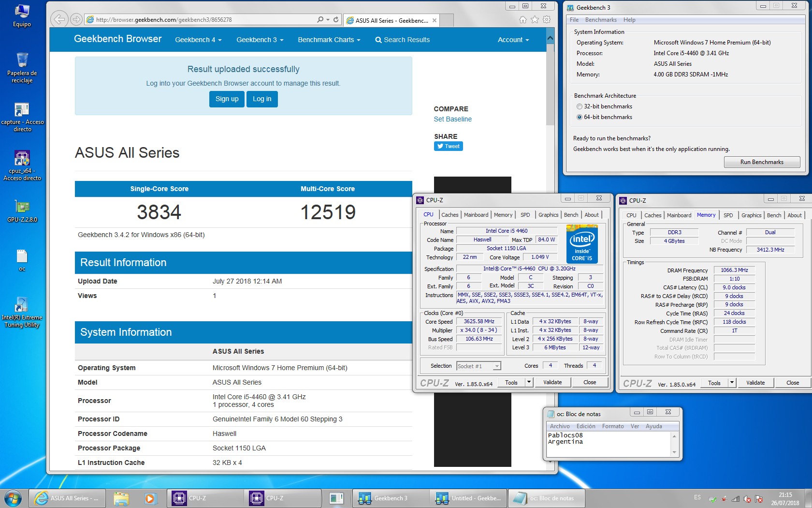Select 64-bit benchmarks radio button
812x508 pixels.
point(580,117)
